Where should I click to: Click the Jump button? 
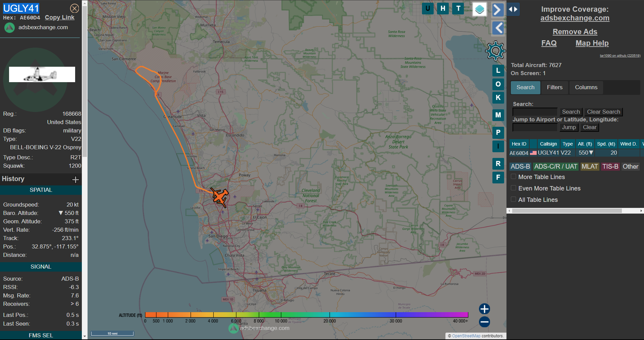pyautogui.click(x=569, y=127)
